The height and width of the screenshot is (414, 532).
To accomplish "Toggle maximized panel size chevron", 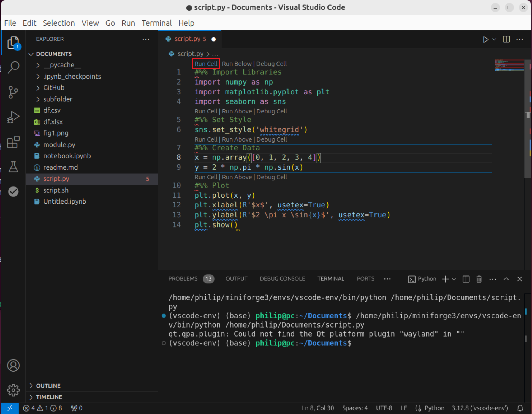I will pyautogui.click(x=506, y=279).
